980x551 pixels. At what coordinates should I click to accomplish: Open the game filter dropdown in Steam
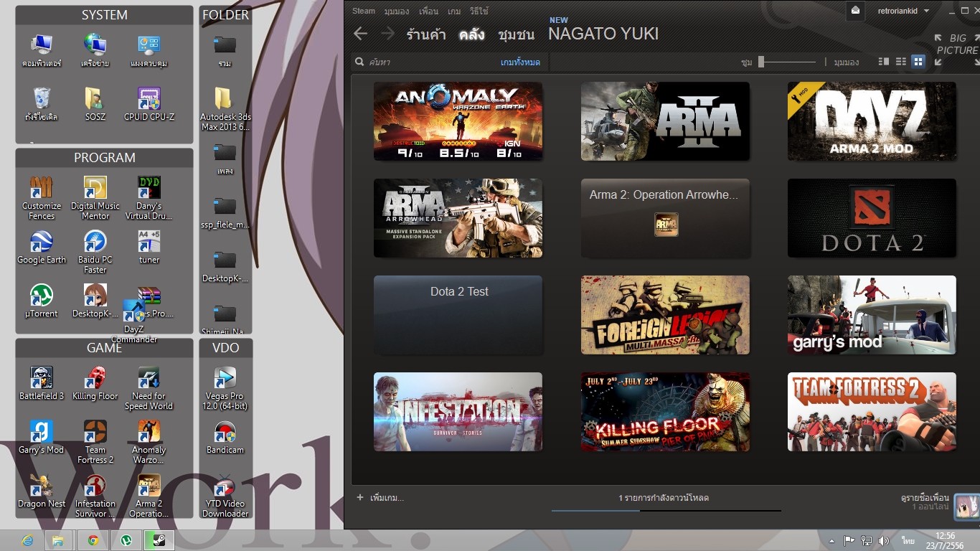tap(520, 62)
